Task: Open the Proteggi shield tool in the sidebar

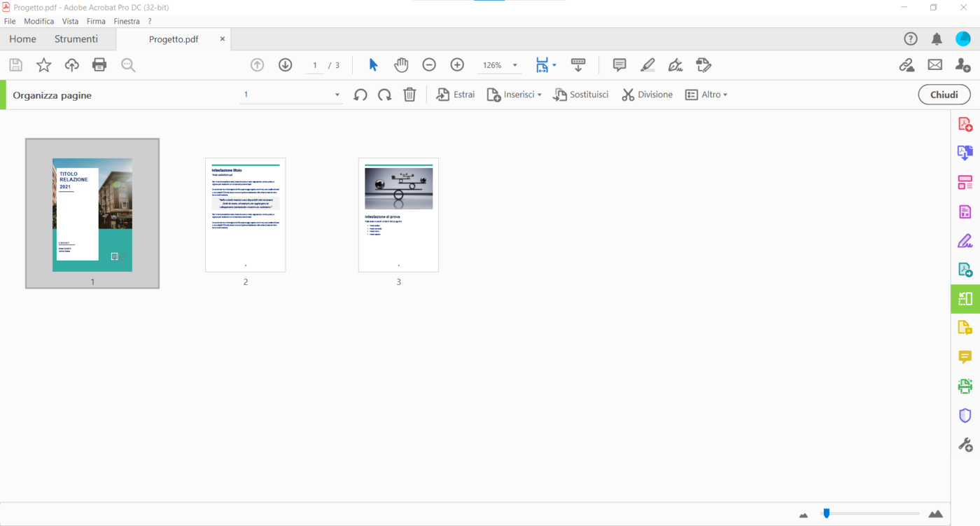Action: click(965, 415)
